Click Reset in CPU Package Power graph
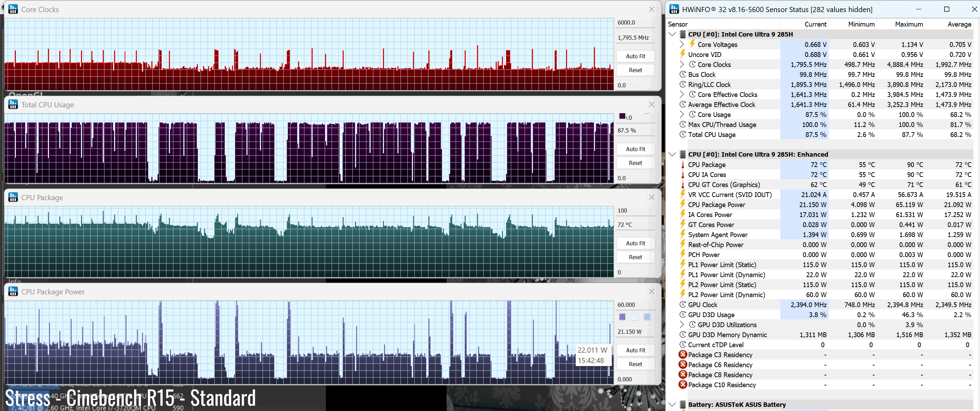Viewport: 980px width, 411px height. [x=635, y=364]
